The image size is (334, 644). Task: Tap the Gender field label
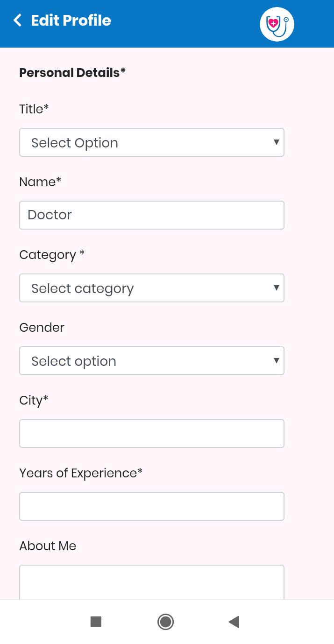click(42, 328)
